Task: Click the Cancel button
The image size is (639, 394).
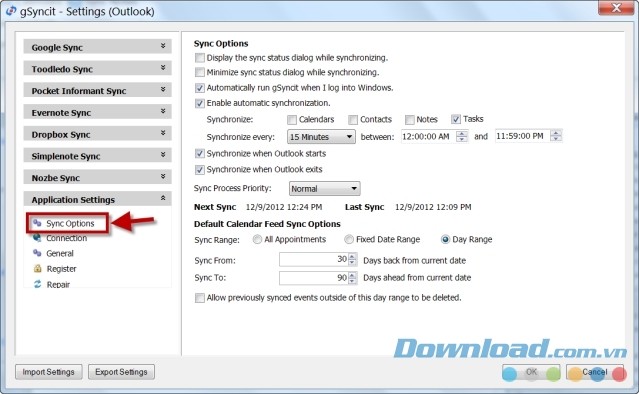Action: (595, 372)
